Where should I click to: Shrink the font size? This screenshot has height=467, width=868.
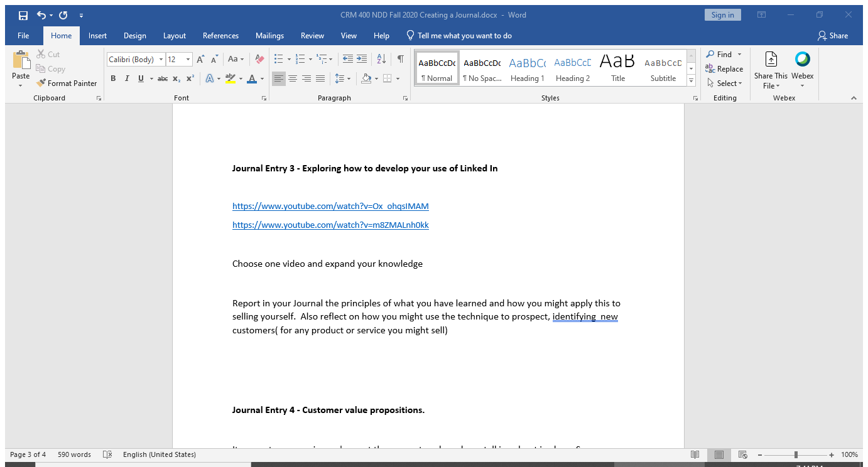214,60
